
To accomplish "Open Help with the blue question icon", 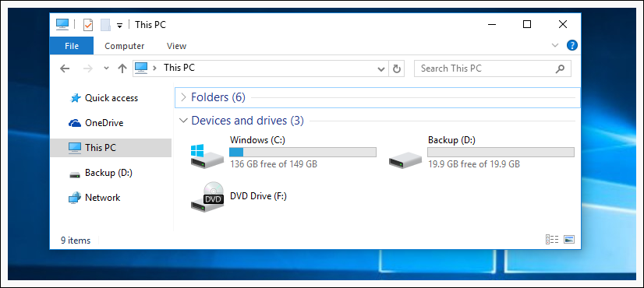I will (572, 45).
